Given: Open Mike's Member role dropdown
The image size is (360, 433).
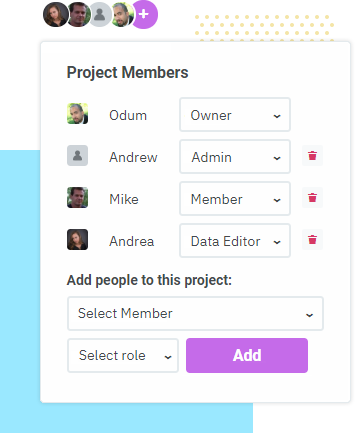Looking at the screenshot, I should tap(235, 199).
